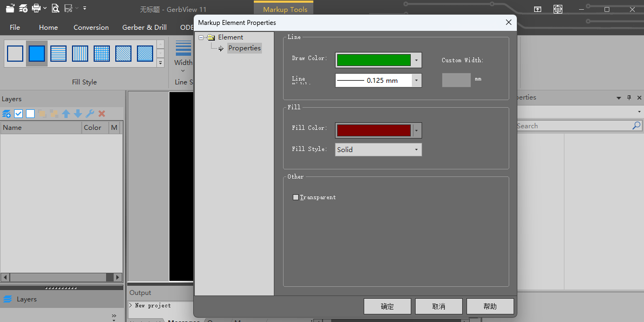Collapse the Element tree node
Screen dimensions: 644x322
point(201,37)
